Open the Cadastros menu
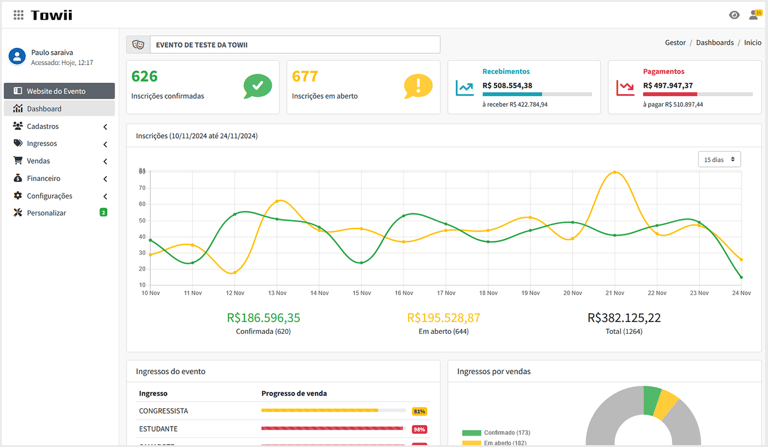Image resolution: width=768 pixels, height=447 pixels. 59,126
